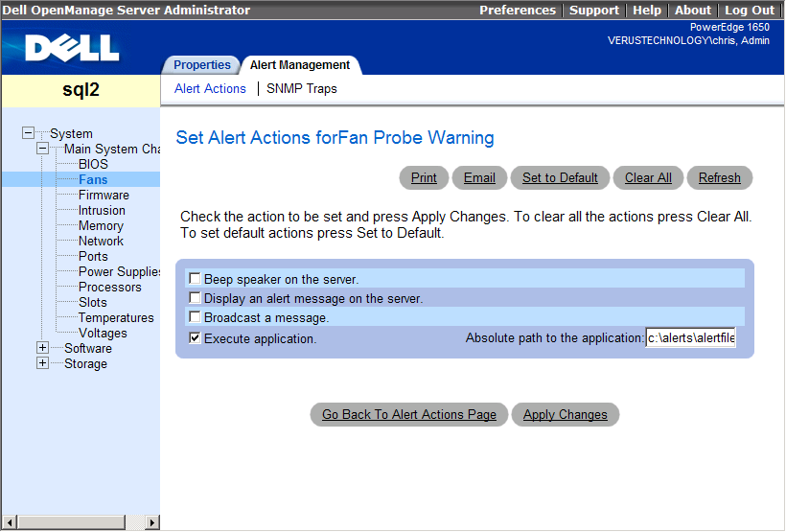Viewport: 786px width, 532px height.
Task: Enable Beep speaker on the server
Action: point(196,279)
